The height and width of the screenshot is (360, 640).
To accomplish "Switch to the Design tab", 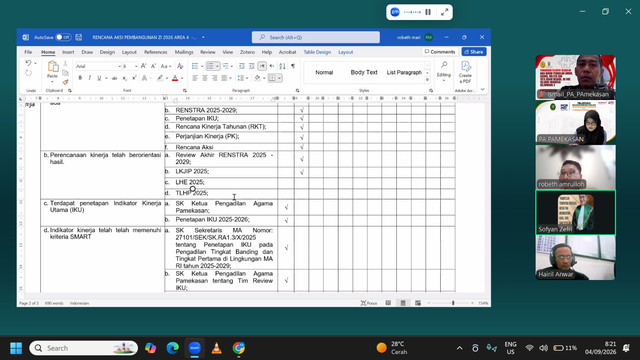I will point(107,52).
